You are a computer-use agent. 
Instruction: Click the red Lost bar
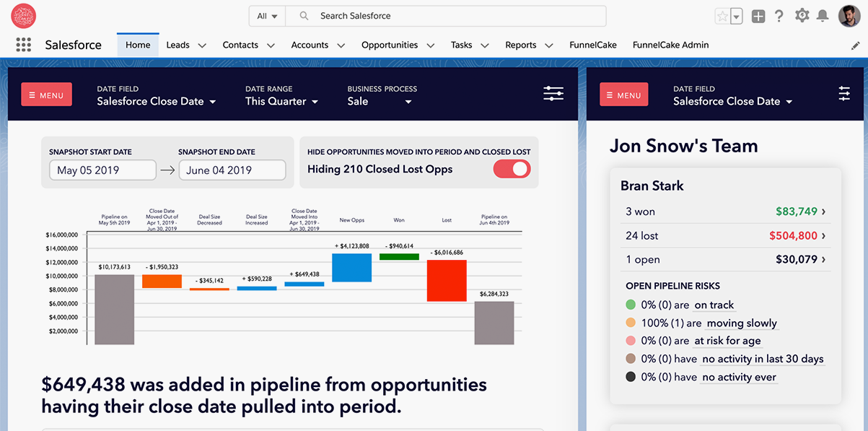pos(447,280)
